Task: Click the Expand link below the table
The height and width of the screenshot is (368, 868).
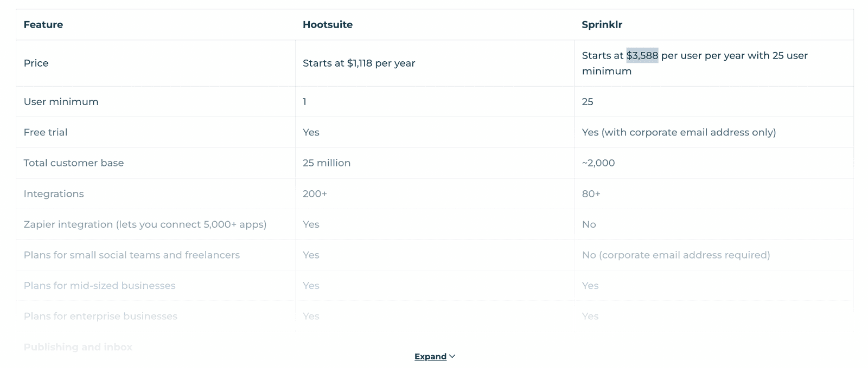Action: (430, 357)
